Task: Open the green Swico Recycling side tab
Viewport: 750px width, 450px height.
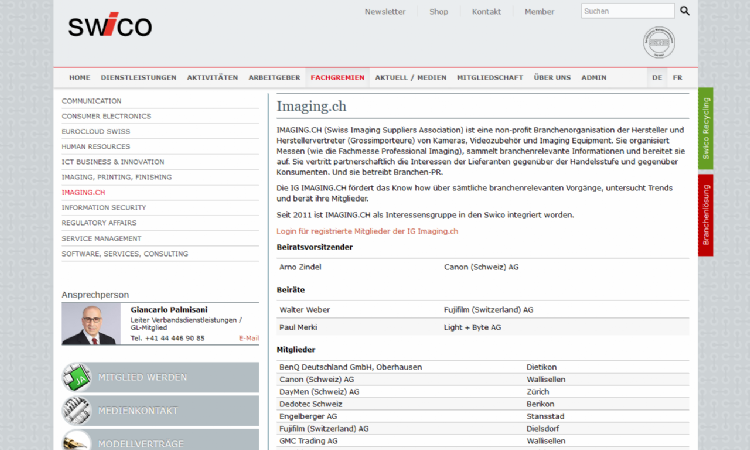Action: coord(706,128)
